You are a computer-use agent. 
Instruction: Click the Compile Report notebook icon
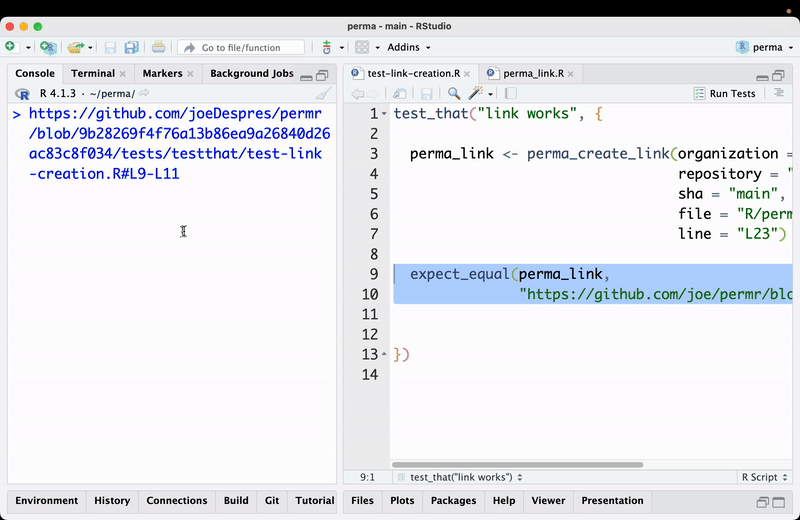coord(511,94)
